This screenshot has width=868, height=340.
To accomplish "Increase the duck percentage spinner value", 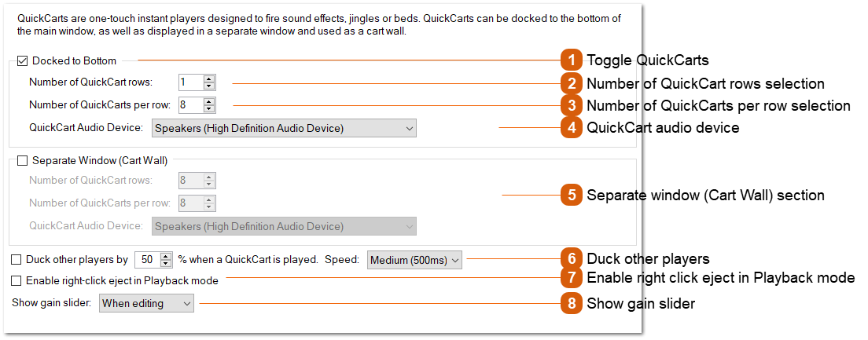I will pos(165,256).
